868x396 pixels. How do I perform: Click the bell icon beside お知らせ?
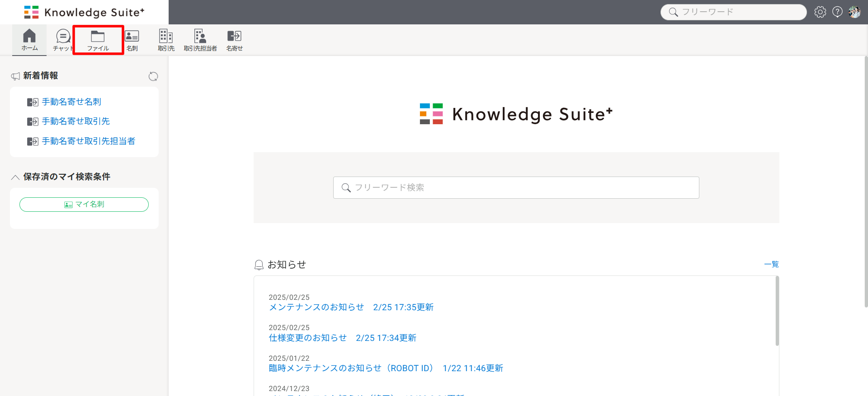click(259, 265)
